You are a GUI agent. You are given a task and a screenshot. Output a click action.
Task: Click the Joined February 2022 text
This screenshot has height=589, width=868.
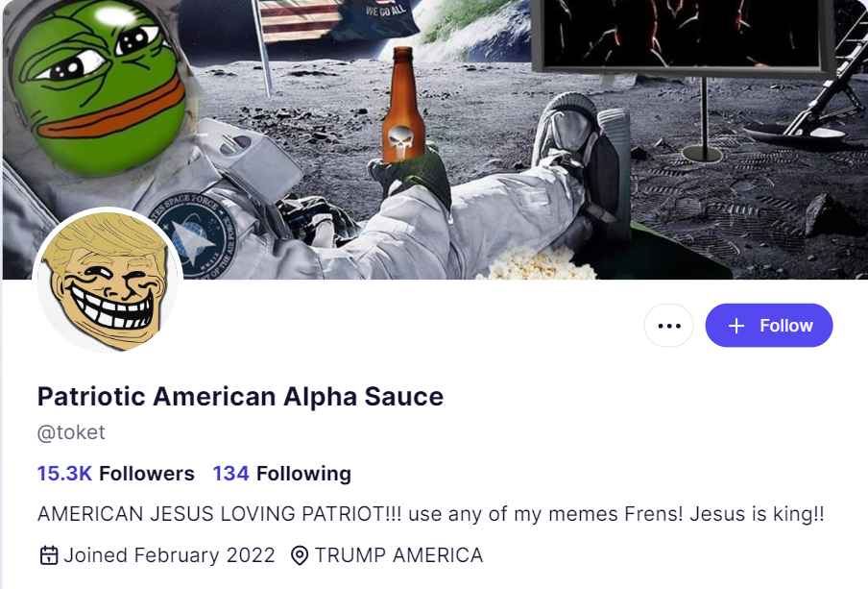pos(169,555)
